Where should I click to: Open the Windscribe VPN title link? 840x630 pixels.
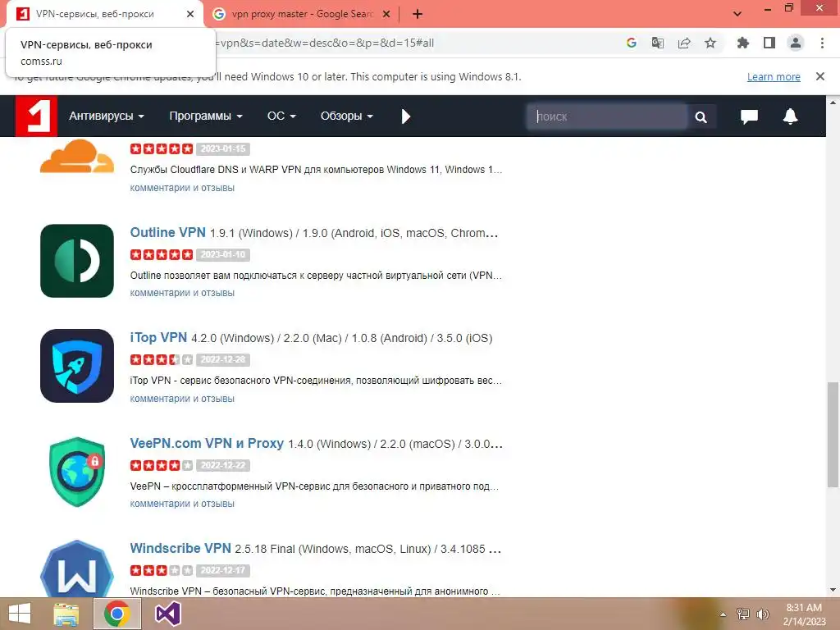pyautogui.click(x=180, y=548)
